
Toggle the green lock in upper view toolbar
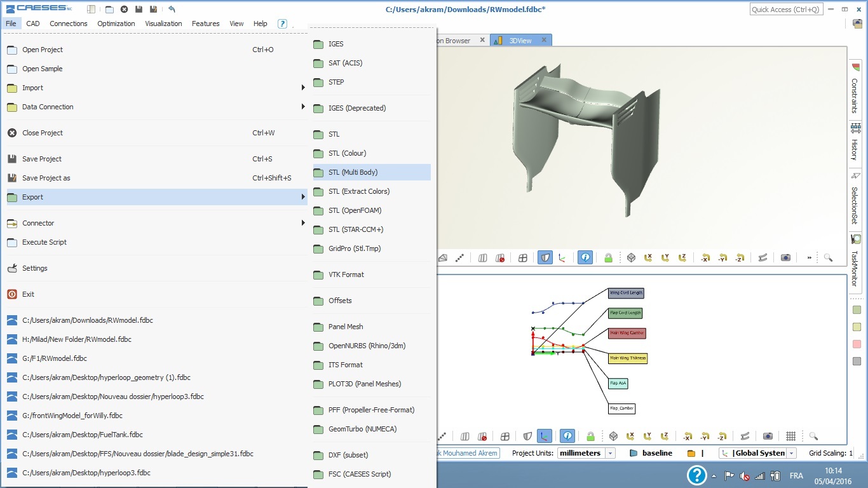point(608,257)
